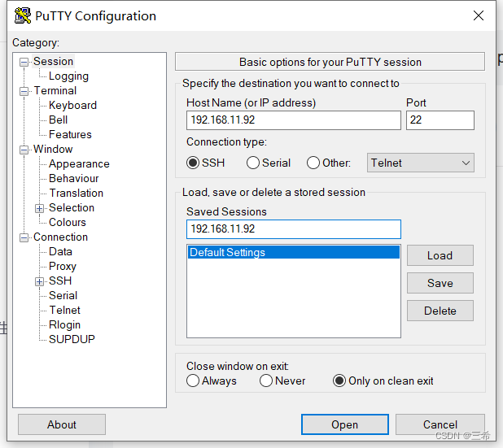Open the Telnet category in tree
This screenshot has width=503, height=448.
(64, 311)
